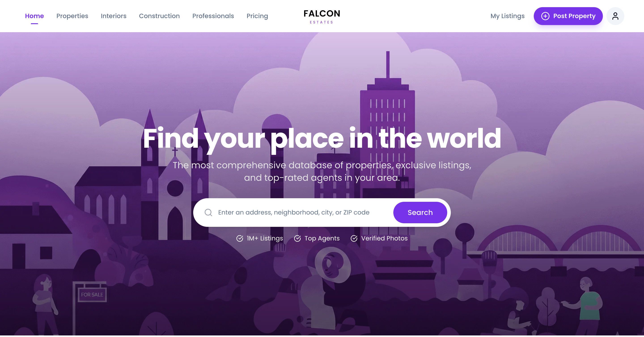Open the Properties menu item

72,16
